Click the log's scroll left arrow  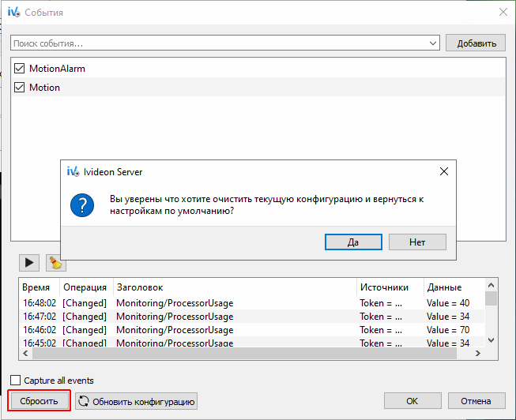25,353
